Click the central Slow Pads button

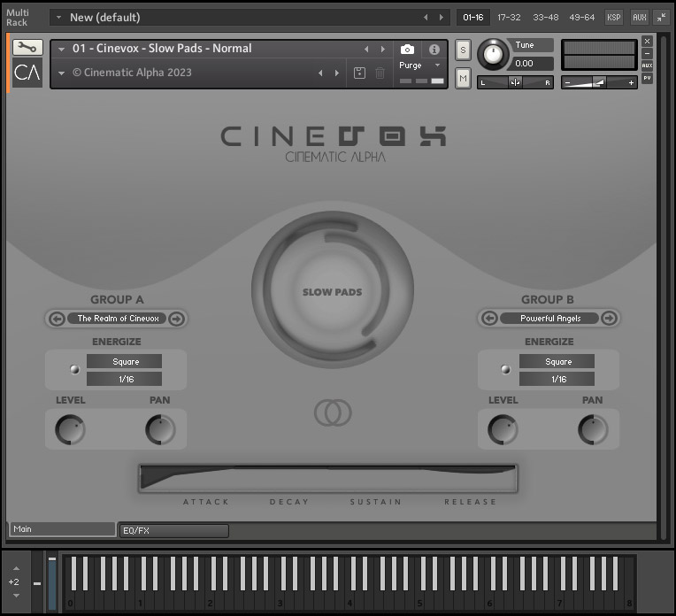pyautogui.click(x=333, y=292)
